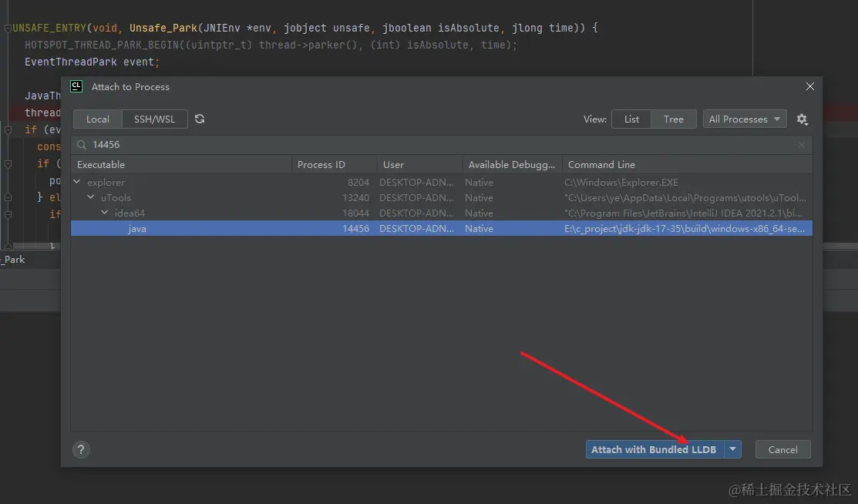Click the Cancel button
The image size is (858, 504).
[782, 449]
